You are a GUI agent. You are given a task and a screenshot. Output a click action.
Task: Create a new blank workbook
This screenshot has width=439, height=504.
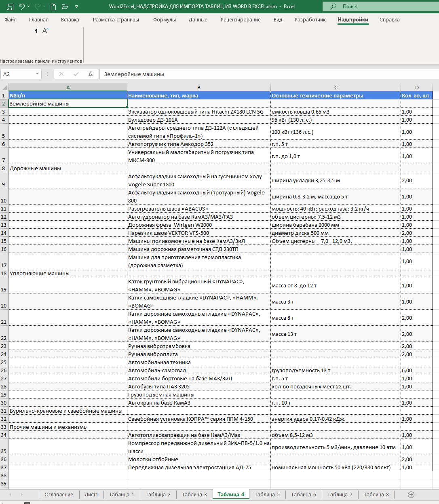coord(53,6)
